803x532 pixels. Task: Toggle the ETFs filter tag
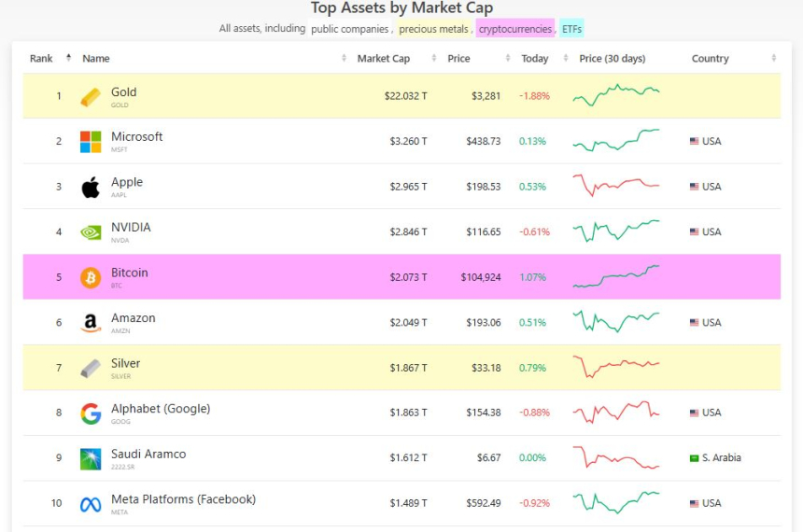(x=571, y=29)
